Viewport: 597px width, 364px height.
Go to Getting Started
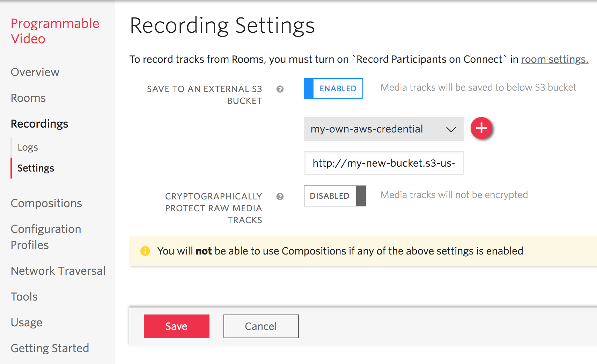[x=50, y=348]
